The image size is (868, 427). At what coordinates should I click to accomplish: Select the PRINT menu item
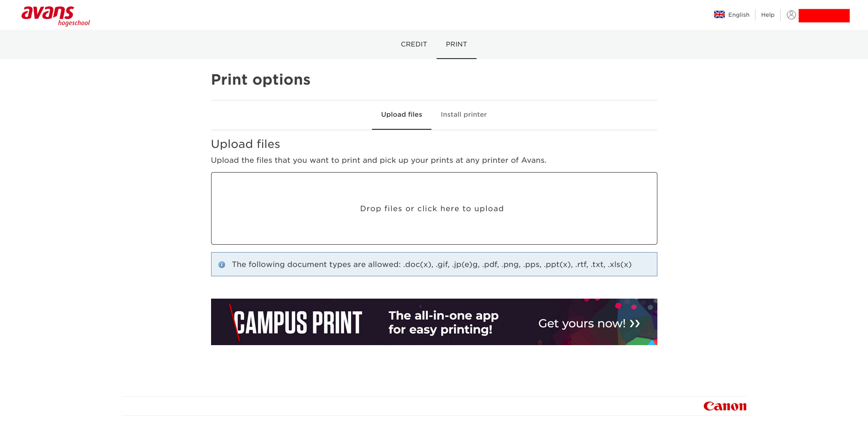point(456,44)
